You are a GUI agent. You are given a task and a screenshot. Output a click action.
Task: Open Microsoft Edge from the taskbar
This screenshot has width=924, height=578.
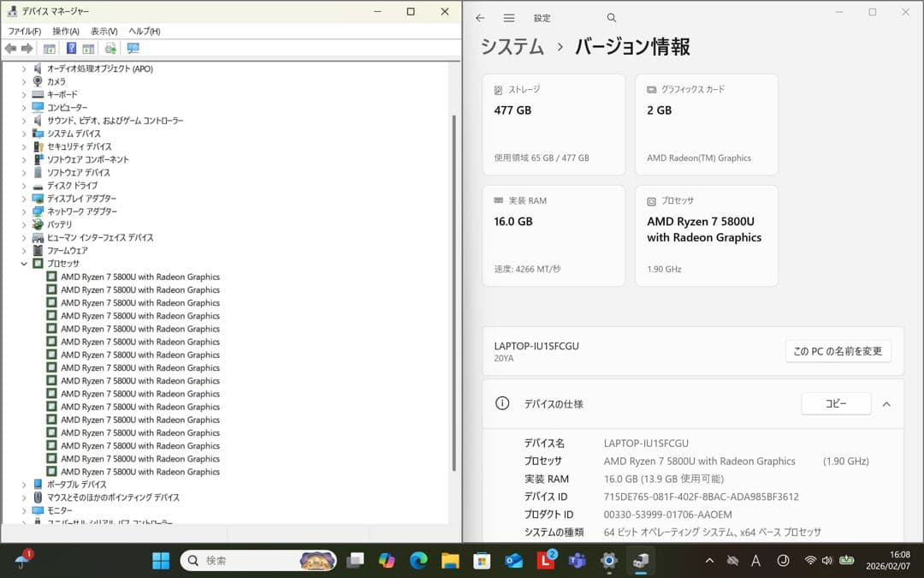coord(418,561)
